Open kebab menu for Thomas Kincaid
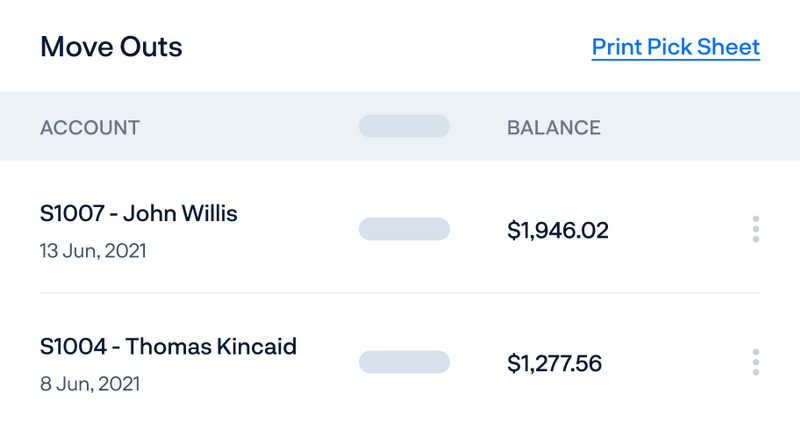The width and height of the screenshot is (800, 428). tap(755, 361)
